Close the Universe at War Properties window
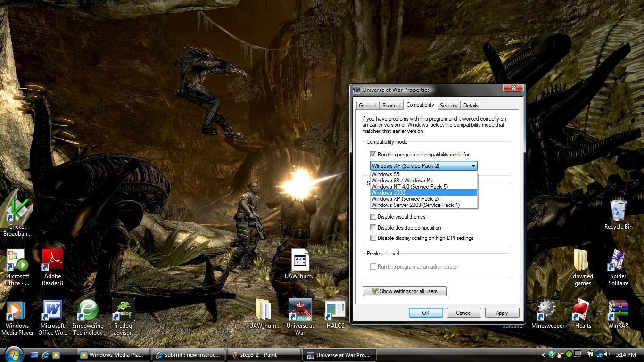 (x=513, y=88)
